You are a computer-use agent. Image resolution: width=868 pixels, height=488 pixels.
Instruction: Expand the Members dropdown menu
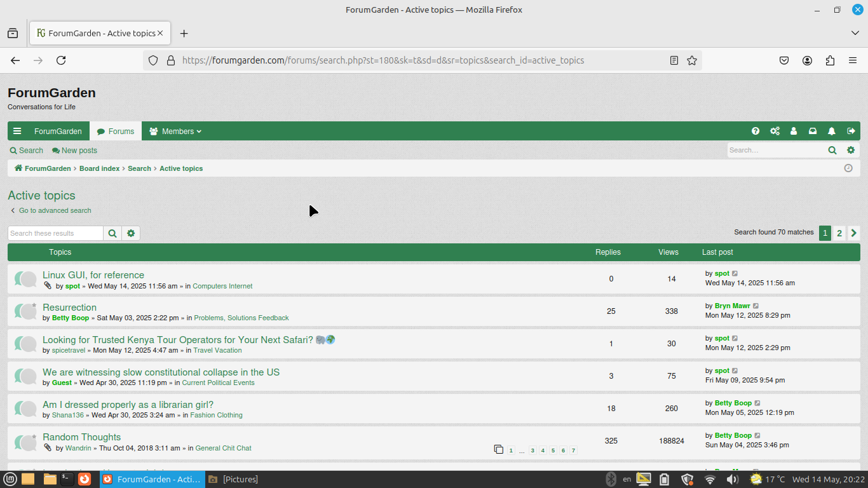(x=175, y=131)
